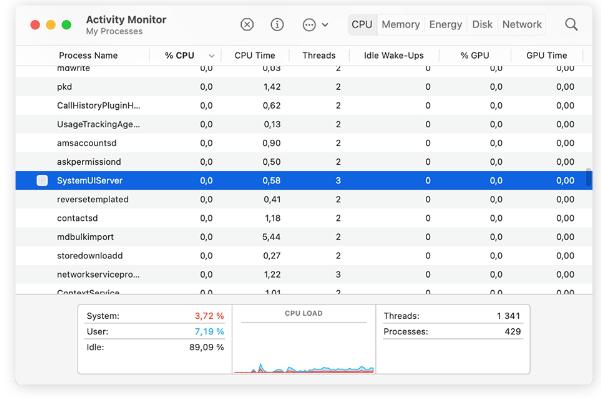Switch to the Energy tab
601x402 pixels.
click(x=445, y=25)
